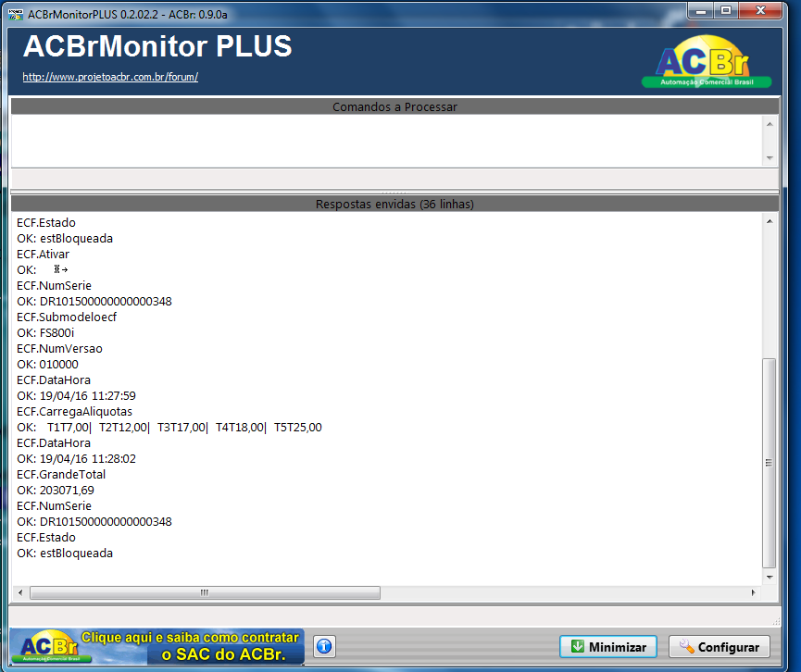Viewport: 801px width, 672px height.
Task: Click the up arrow of Comandos a Processar scrollbar
Action: tap(770, 124)
